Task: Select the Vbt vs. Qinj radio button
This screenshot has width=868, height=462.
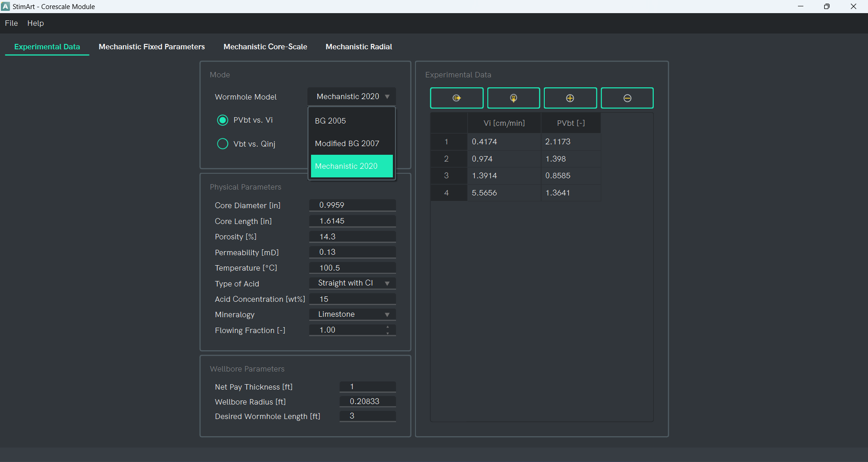Action: [222, 144]
